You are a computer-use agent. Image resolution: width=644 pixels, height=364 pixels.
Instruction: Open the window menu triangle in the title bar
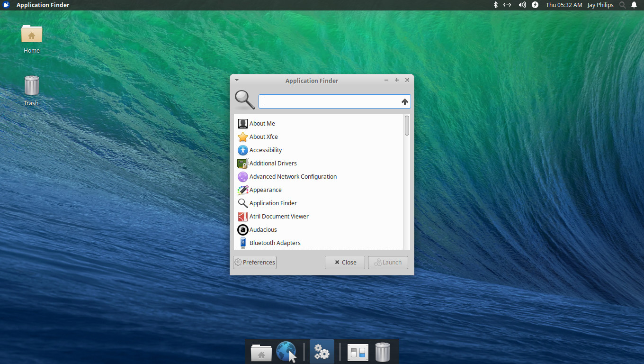[x=237, y=81]
